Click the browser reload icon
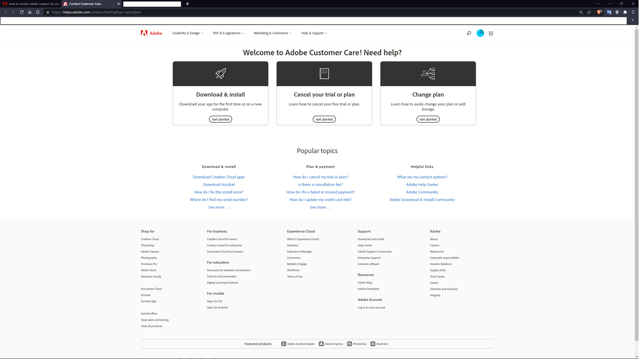 (22, 12)
